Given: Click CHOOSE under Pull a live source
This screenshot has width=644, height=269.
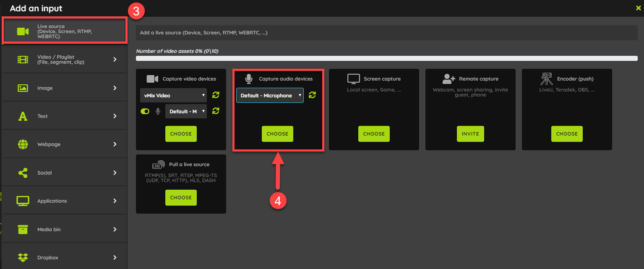Looking at the screenshot, I should (181, 198).
